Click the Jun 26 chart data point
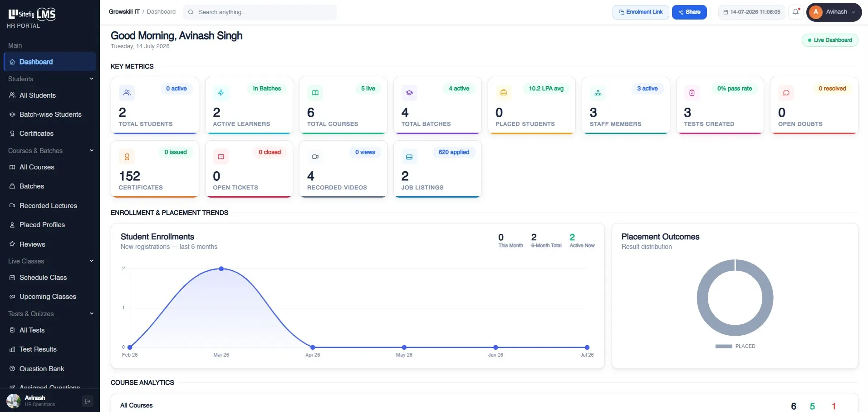Screen dimensions: 868x412 point(495,347)
